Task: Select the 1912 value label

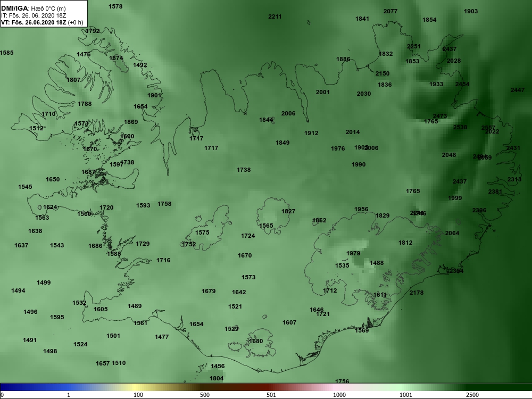Action: [x=311, y=133]
